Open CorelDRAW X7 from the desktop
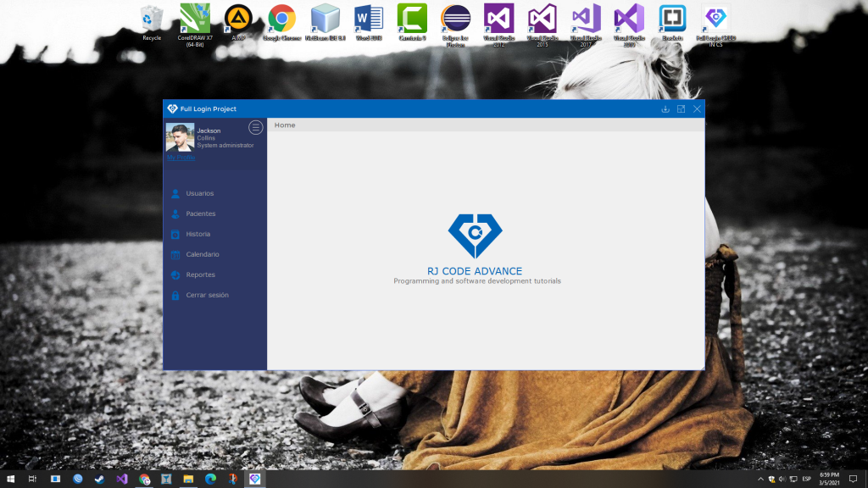The image size is (868, 488). pos(193,19)
